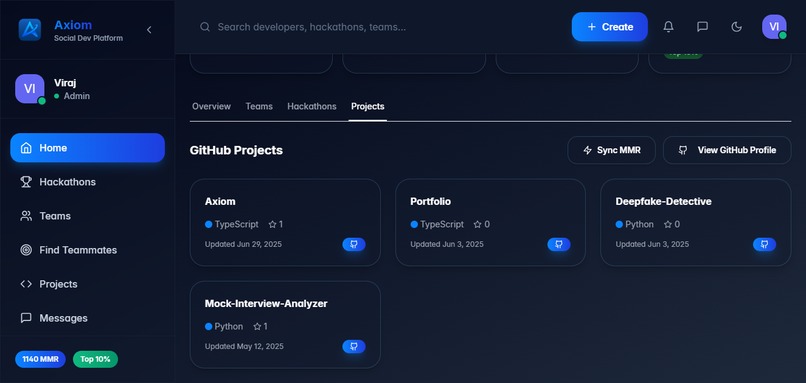
Task: Click GitHub icon on View GitHub Profile
Action: [683, 150]
